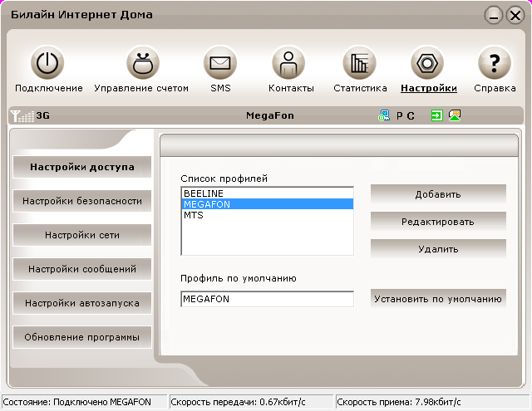532x411 pixels.
Task: Select the MTS profile
Action: [x=268, y=215]
